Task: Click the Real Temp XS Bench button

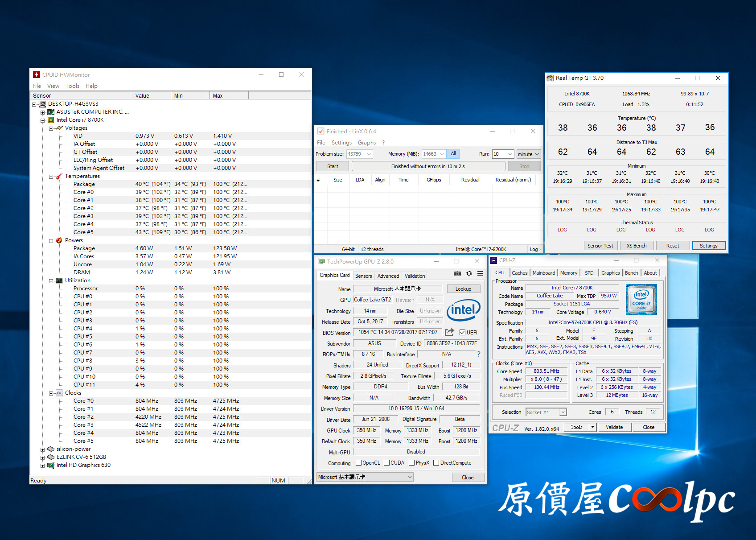Action: tap(636, 246)
